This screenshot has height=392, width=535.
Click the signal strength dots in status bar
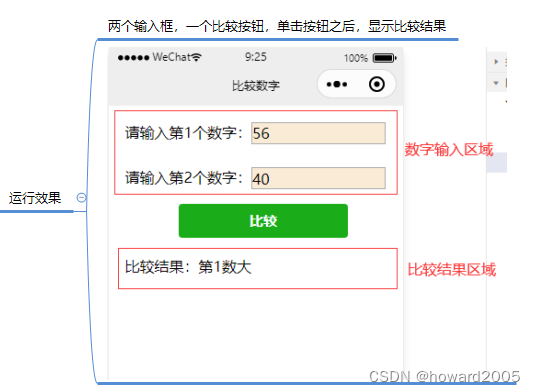point(133,58)
